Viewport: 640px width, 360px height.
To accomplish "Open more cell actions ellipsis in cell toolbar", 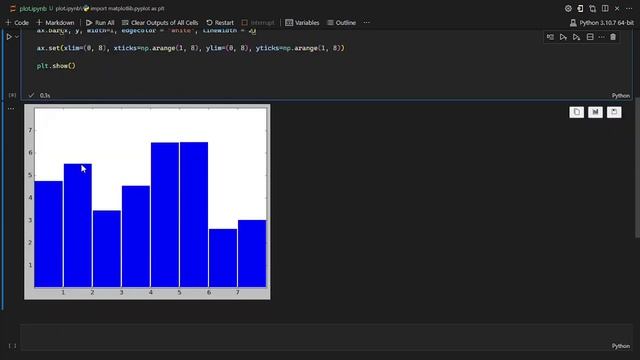I will [601, 37].
